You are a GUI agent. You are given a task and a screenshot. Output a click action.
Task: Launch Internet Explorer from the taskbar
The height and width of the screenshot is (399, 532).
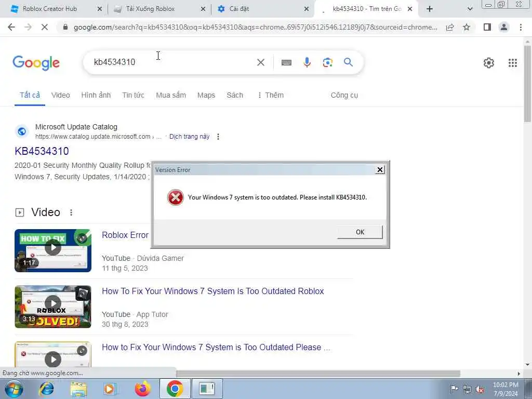click(x=46, y=389)
